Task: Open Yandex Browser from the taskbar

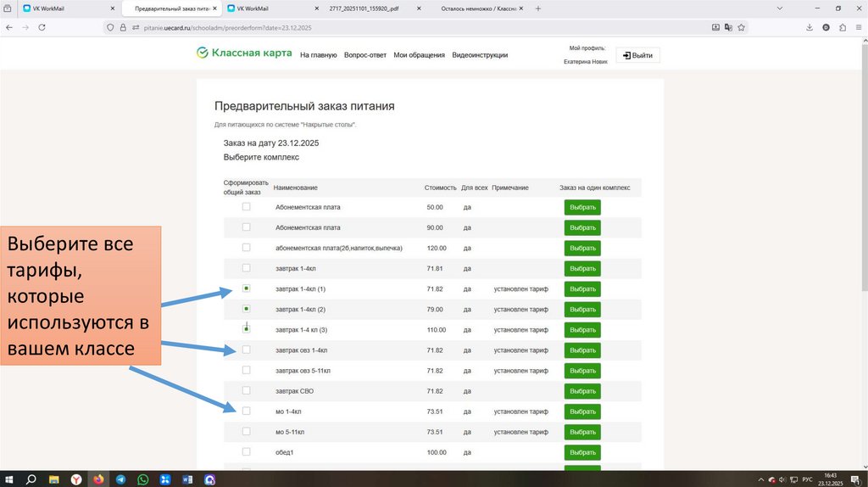Action: point(76,479)
